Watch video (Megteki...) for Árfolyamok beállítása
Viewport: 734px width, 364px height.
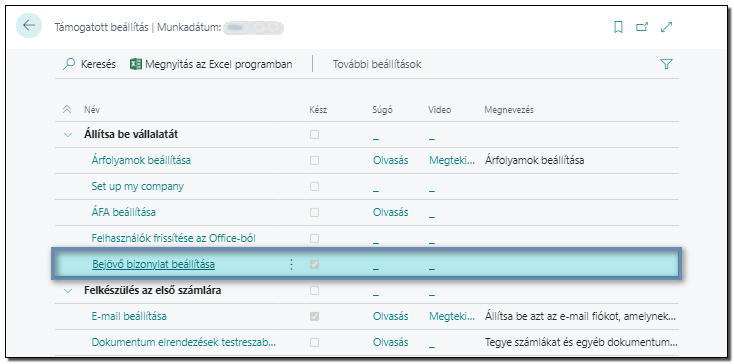[x=452, y=160]
